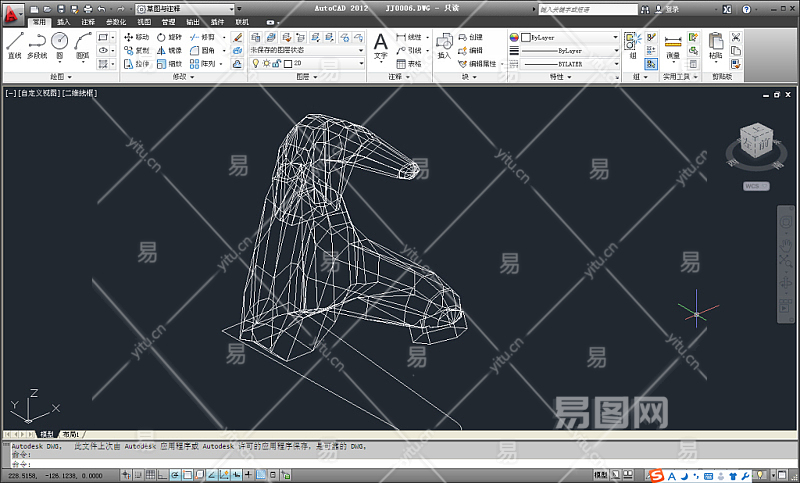This screenshot has width=800, height=483.
Task: Select the Text (文字) tool
Action: tap(380, 44)
